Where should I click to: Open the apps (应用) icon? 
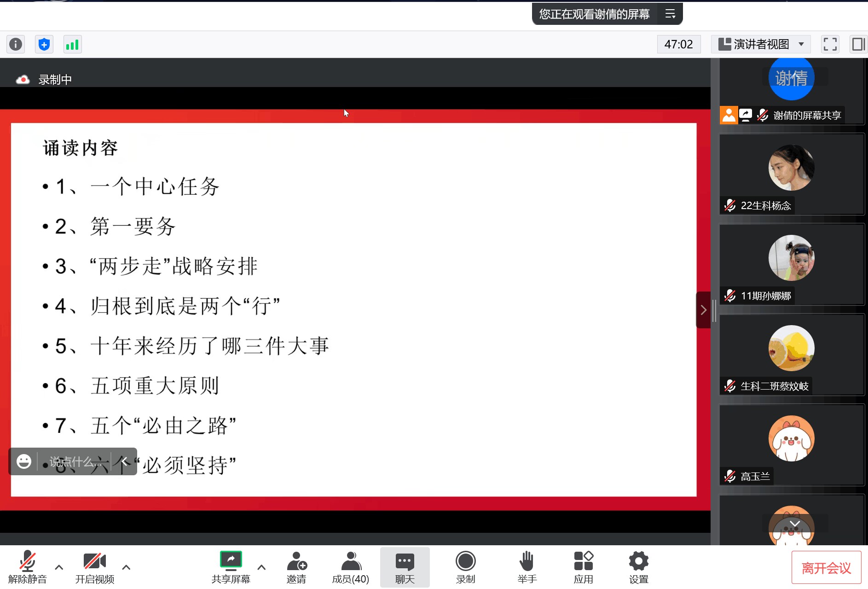click(x=583, y=567)
